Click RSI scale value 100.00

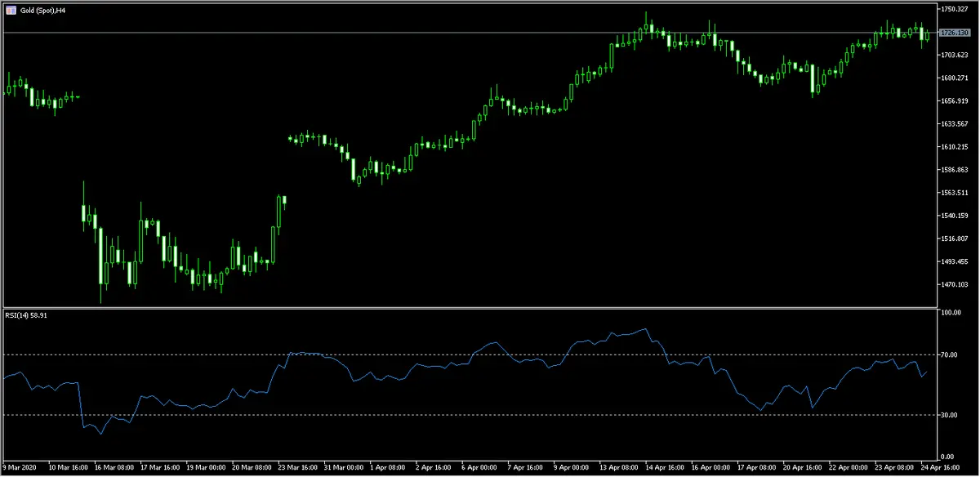tap(951, 313)
